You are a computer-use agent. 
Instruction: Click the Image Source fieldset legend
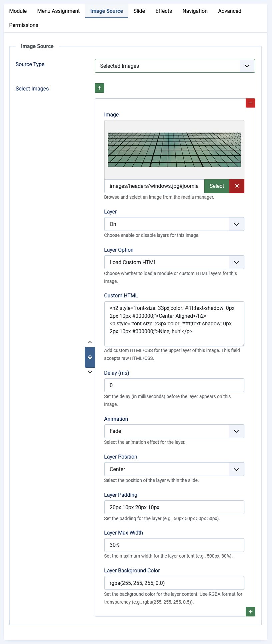37,46
